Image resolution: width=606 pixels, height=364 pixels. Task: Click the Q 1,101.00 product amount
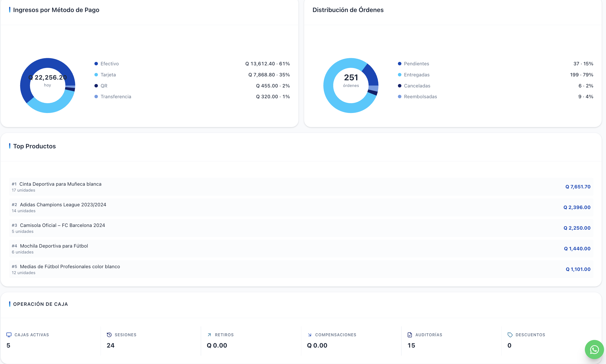[x=578, y=269]
